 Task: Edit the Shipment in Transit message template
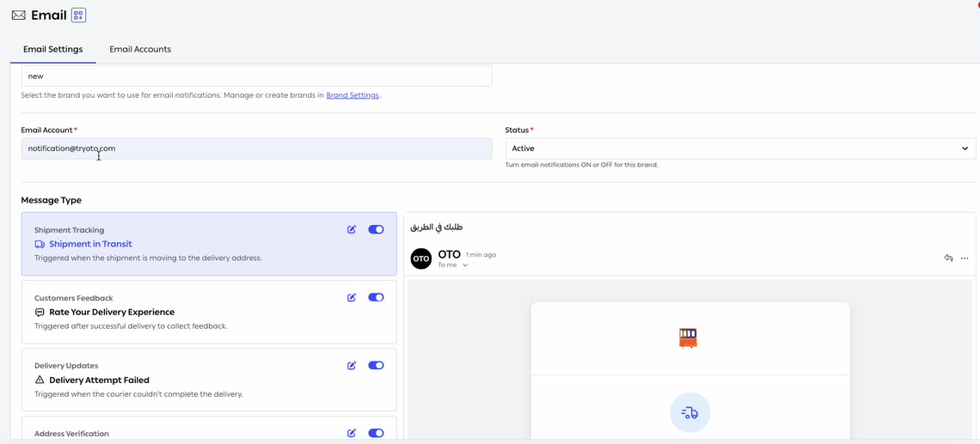[x=352, y=230]
